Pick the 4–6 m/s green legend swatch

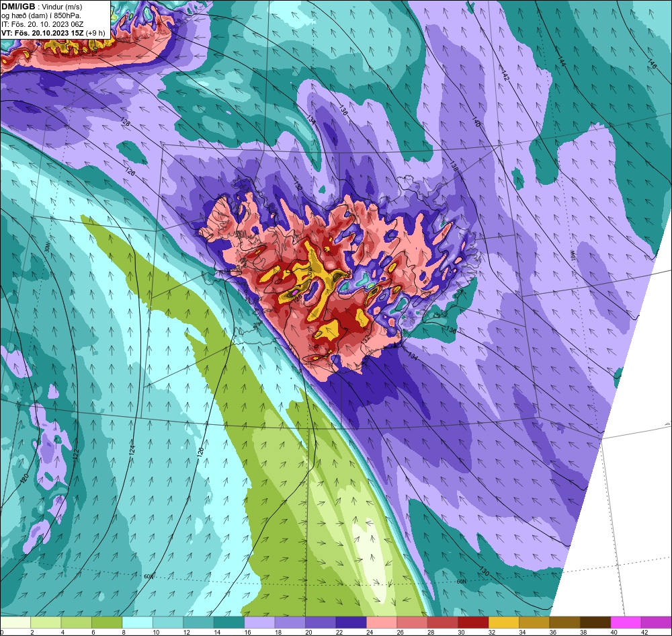click(x=77, y=623)
